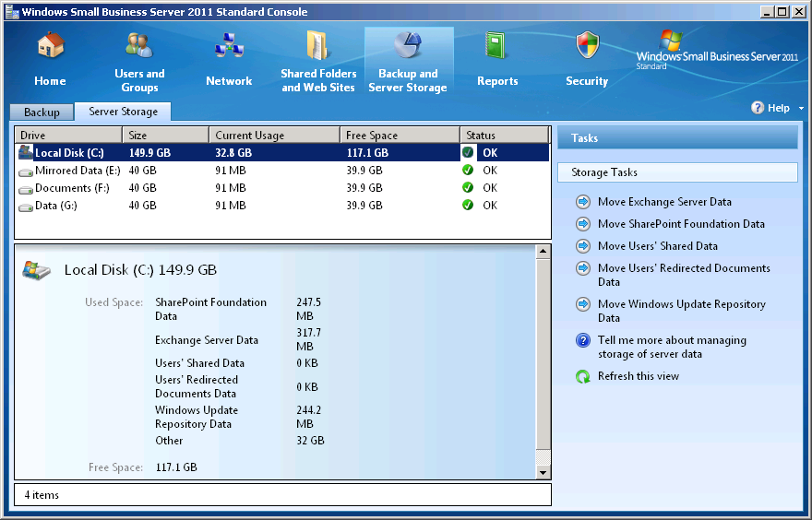
Task: Minimize the console window
Action: (769, 11)
